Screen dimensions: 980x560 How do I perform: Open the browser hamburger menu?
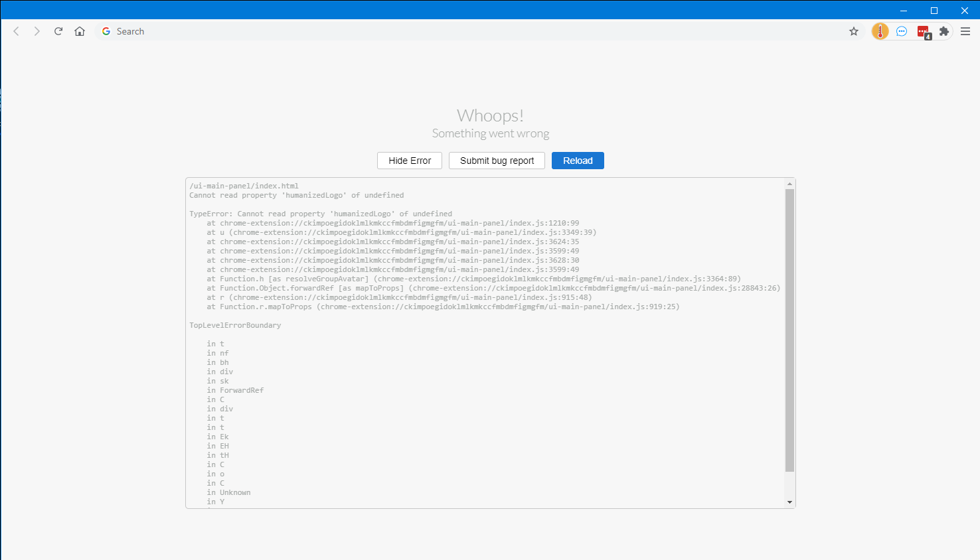pos(965,31)
